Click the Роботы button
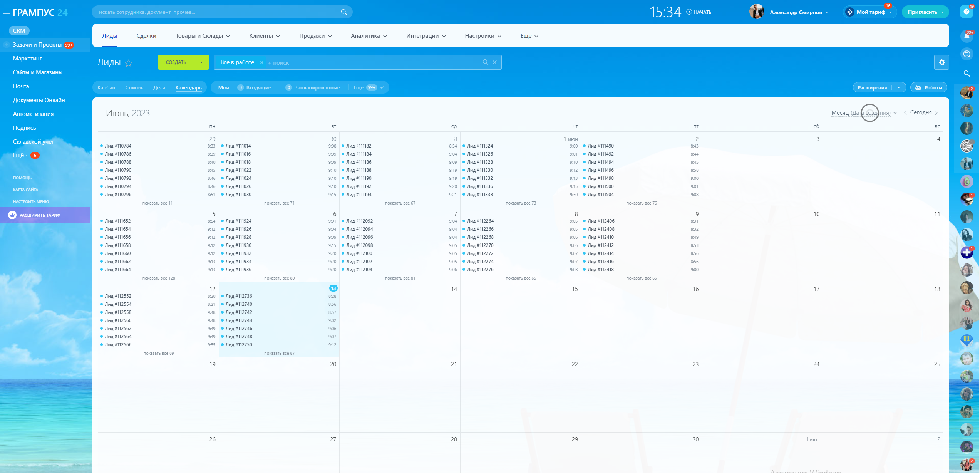Image resolution: width=980 pixels, height=473 pixels. (928, 87)
